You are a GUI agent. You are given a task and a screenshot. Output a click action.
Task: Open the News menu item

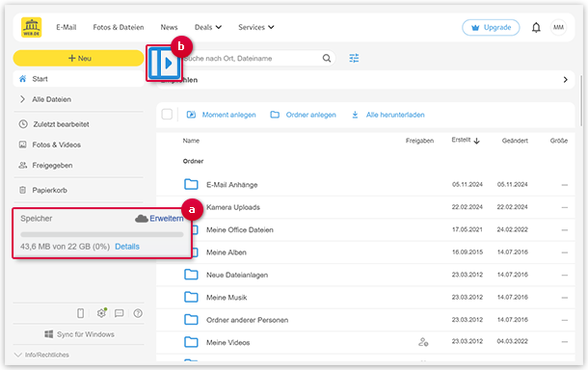pos(169,27)
